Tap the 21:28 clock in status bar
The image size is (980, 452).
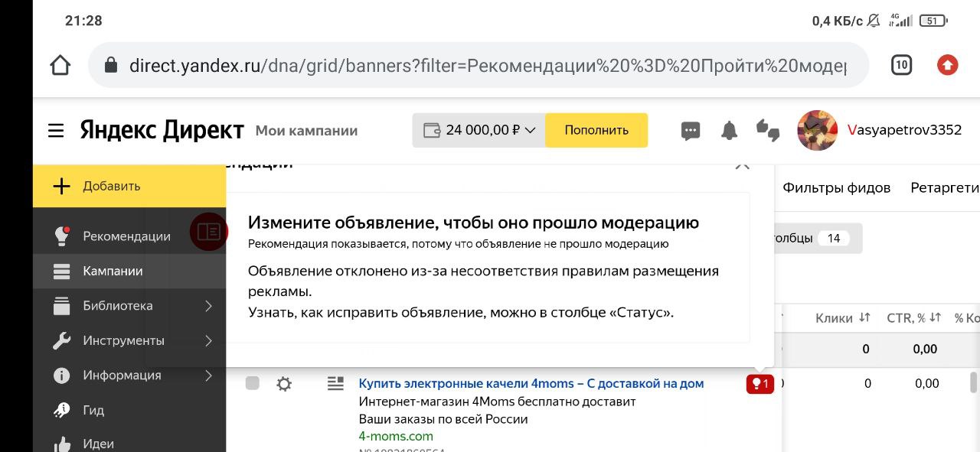coord(83,21)
